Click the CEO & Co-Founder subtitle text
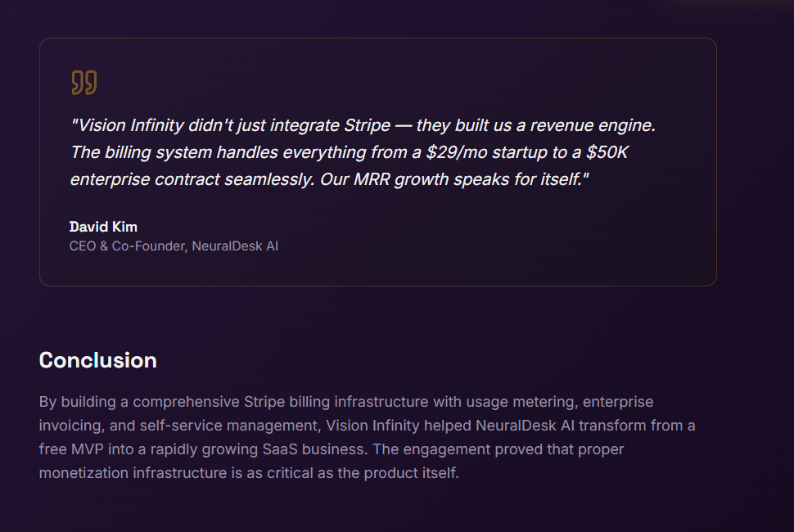This screenshot has height=532, width=794. (x=127, y=246)
